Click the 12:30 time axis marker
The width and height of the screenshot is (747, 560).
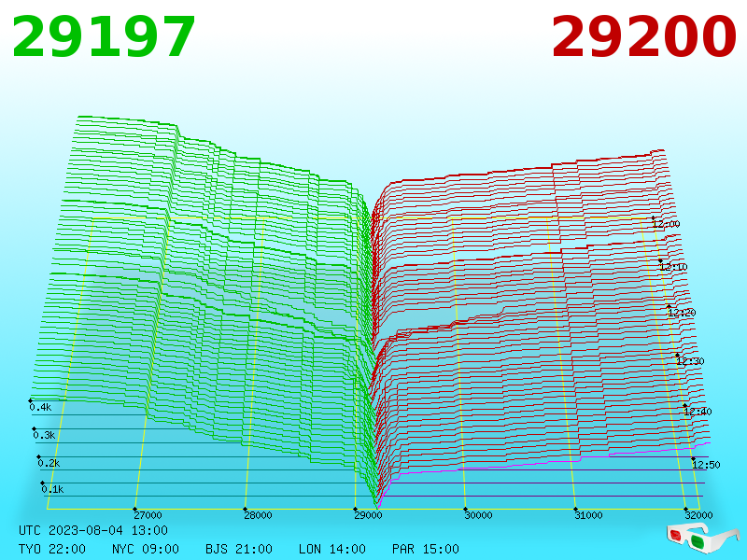690,361
